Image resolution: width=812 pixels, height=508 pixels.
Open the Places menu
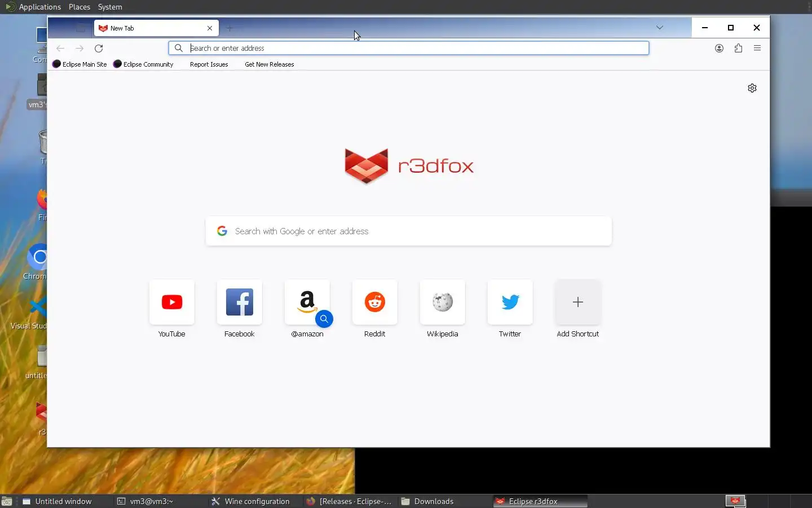pyautogui.click(x=80, y=7)
